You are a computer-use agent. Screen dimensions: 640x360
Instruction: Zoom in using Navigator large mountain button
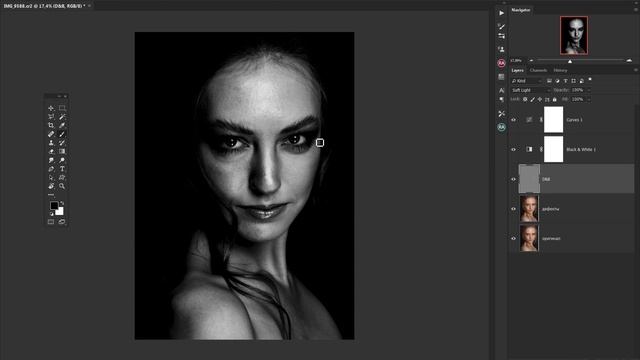click(629, 60)
